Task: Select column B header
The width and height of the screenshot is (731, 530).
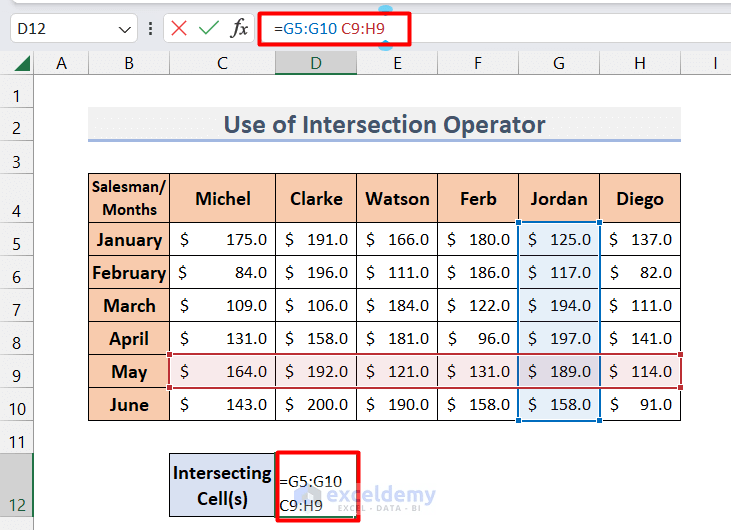Action: [x=129, y=63]
